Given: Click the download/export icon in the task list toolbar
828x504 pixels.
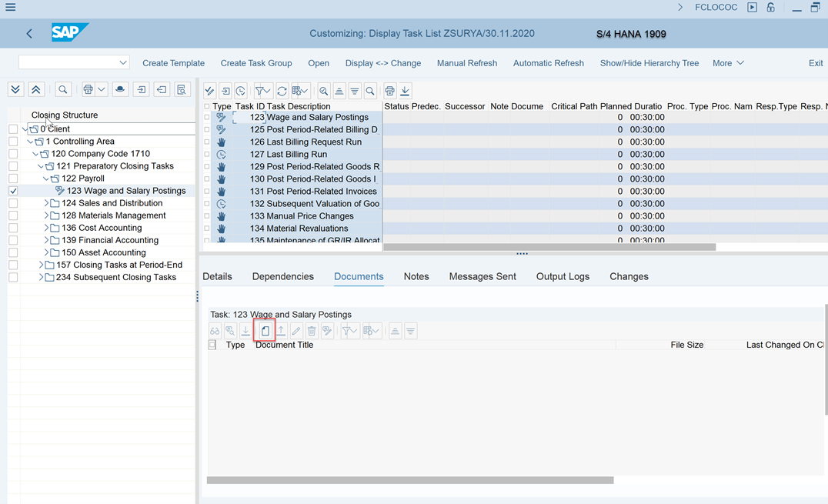Looking at the screenshot, I should [406, 91].
